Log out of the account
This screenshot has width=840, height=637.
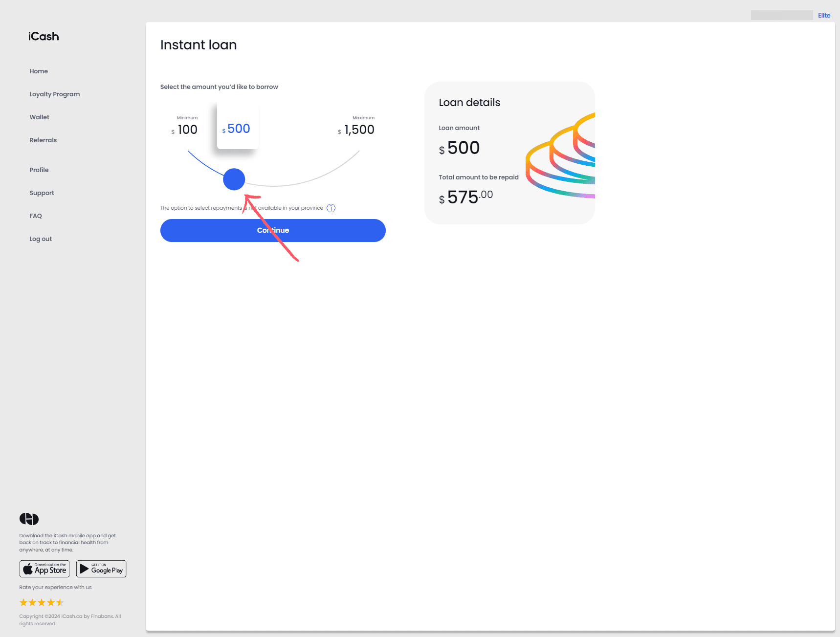pos(41,239)
